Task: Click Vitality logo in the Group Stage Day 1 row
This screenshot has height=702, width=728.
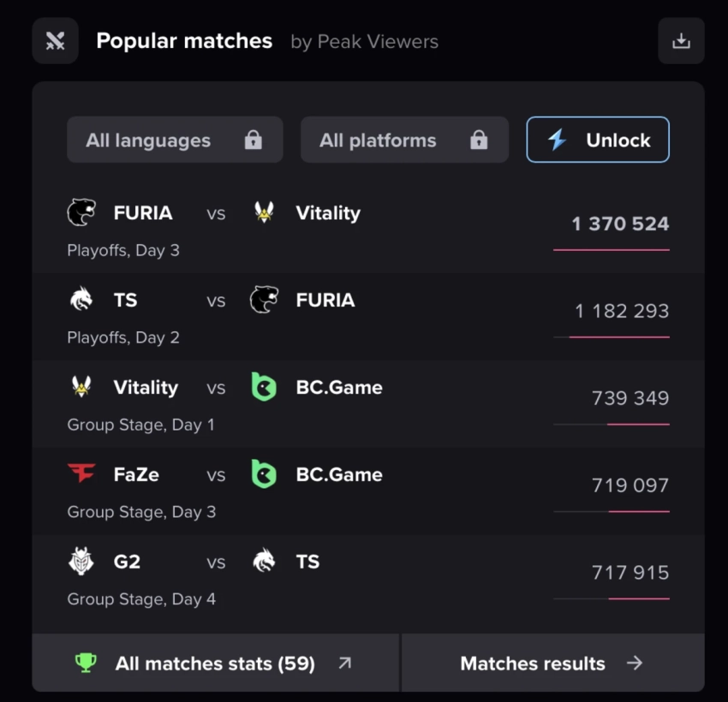Action: (81, 387)
